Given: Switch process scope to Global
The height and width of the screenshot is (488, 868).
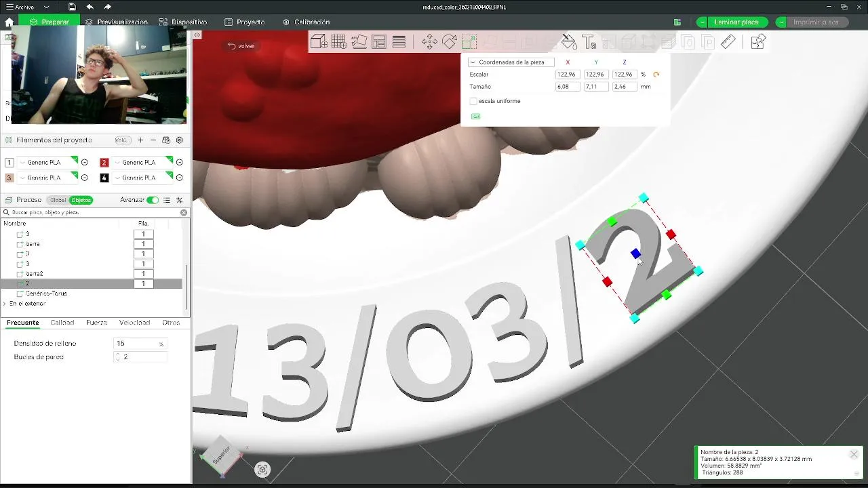Looking at the screenshot, I should pos(58,200).
